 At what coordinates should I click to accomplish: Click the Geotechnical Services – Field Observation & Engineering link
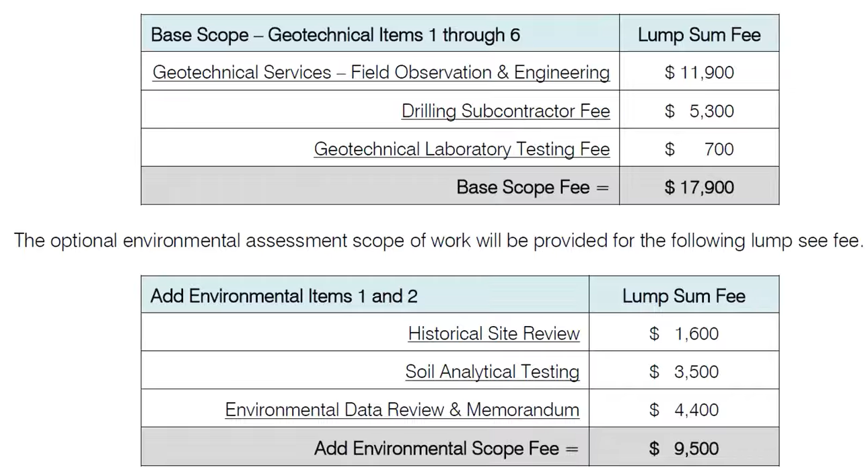point(381,73)
